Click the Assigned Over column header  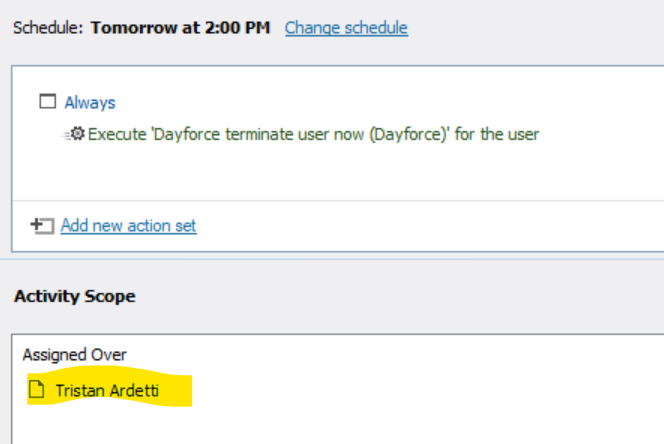(x=75, y=355)
